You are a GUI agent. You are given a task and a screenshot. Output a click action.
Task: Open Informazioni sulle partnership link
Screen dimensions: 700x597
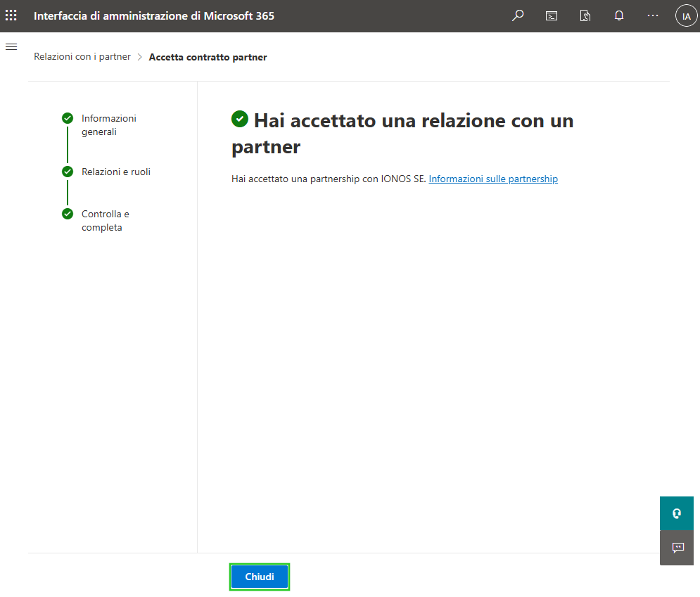[493, 179]
